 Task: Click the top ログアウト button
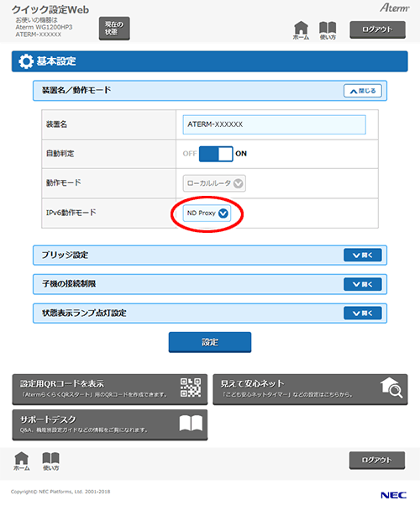(377, 29)
